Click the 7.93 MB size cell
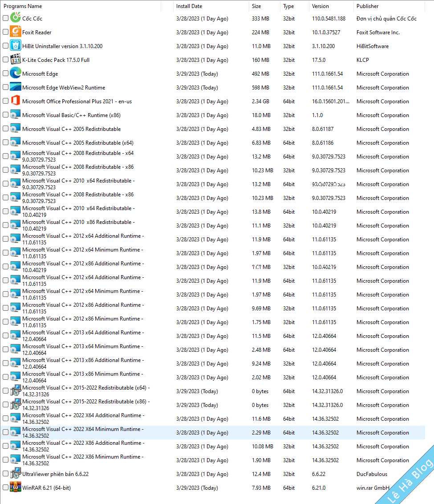Viewport: 434px width, 504px height. point(261,488)
